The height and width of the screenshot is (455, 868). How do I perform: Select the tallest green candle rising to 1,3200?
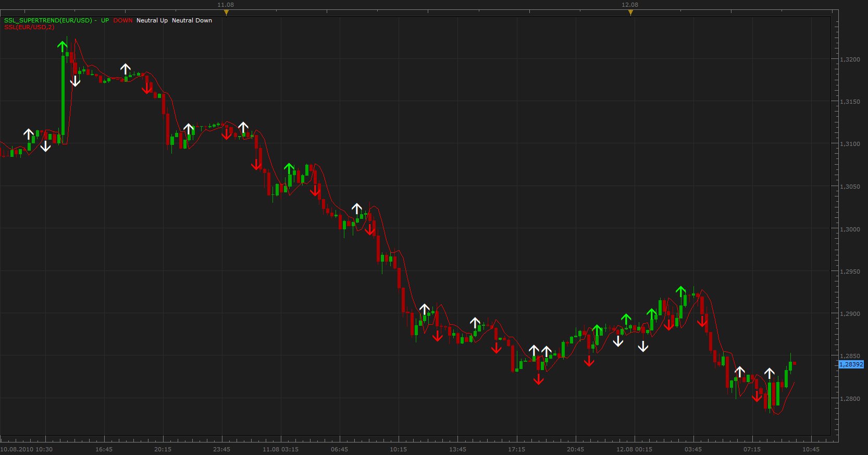tap(63, 95)
